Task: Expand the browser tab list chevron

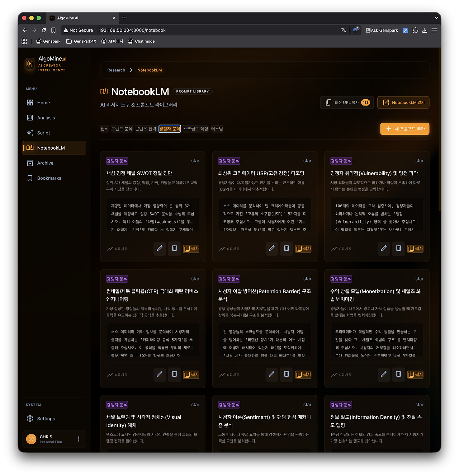Action: 436,18
